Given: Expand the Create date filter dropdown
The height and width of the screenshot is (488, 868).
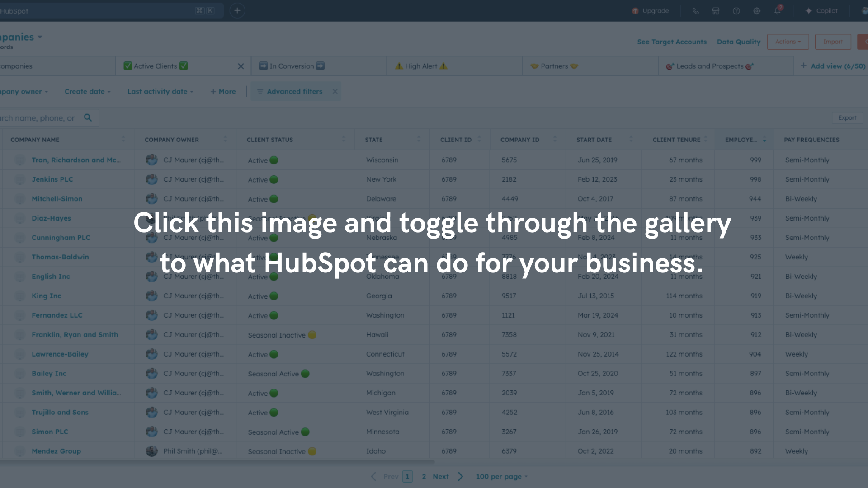Looking at the screenshot, I should (x=87, y=91).
